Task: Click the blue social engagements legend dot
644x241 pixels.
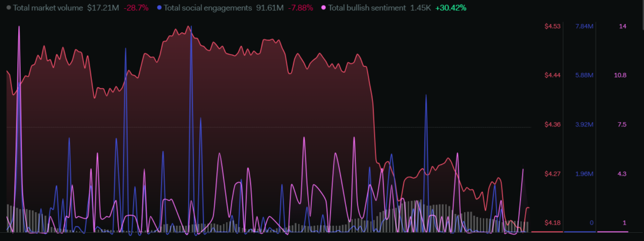Action: [159, 8]
